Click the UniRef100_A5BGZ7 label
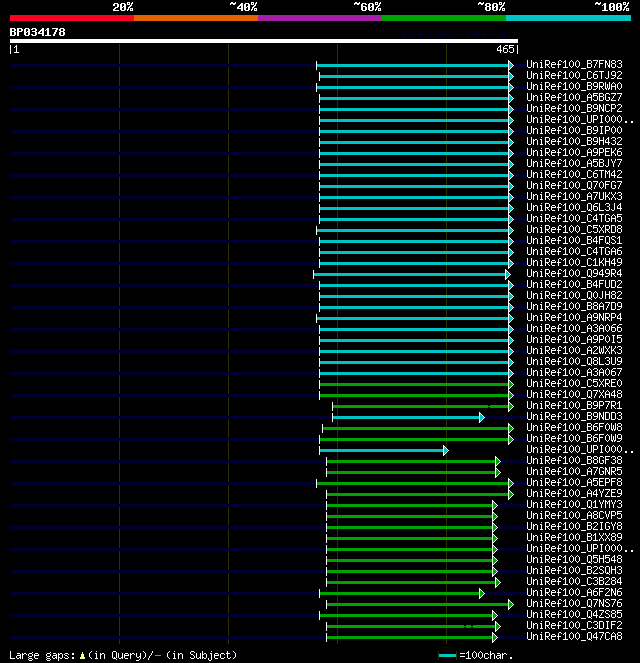Screen dimensions: 640x663 point(574,97)
